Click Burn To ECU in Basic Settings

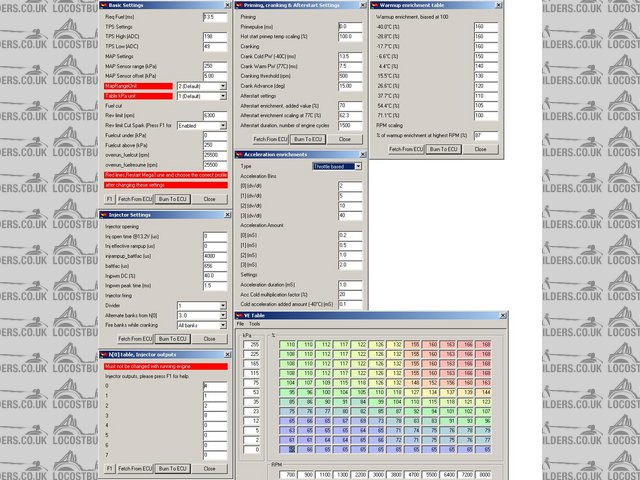tap(173, 199)
